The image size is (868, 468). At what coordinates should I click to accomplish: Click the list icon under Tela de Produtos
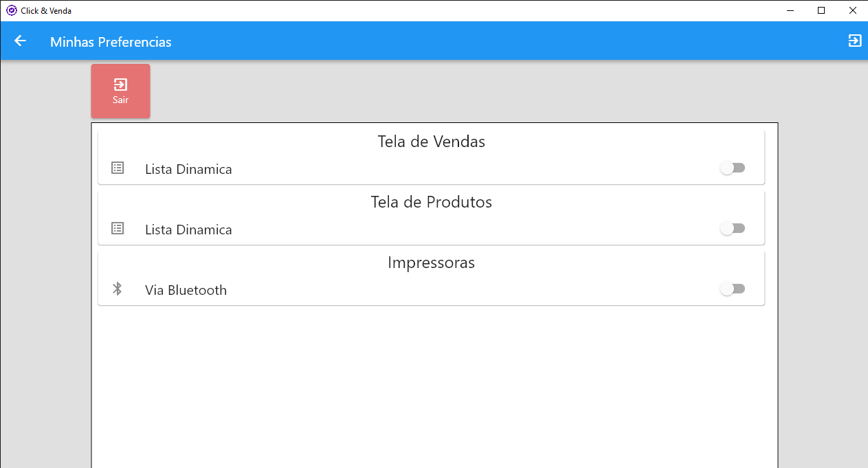click(x=118, y=228)
